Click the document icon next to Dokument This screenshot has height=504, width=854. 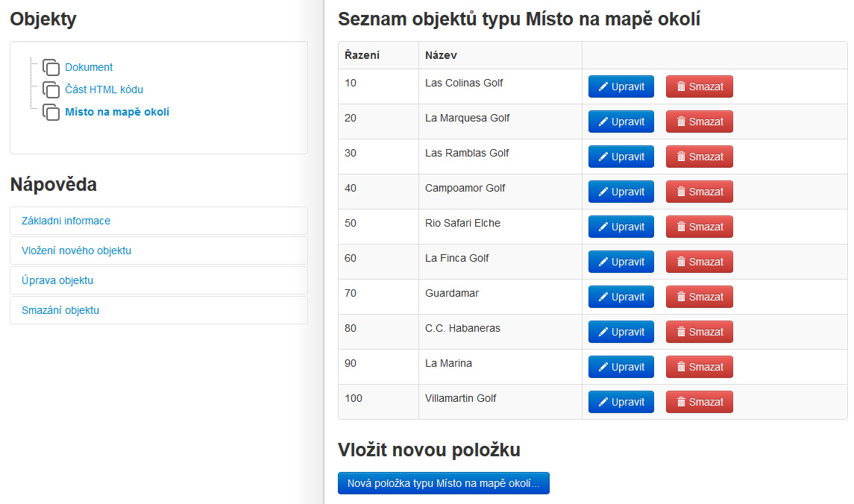pyautogui.click(x=51, y=67)
